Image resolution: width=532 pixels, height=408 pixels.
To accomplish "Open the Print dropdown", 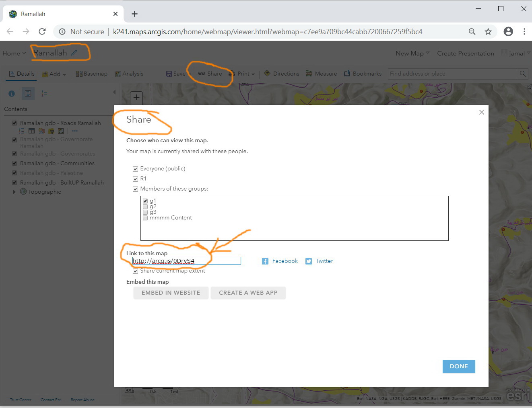I will [x=242, y=74].
